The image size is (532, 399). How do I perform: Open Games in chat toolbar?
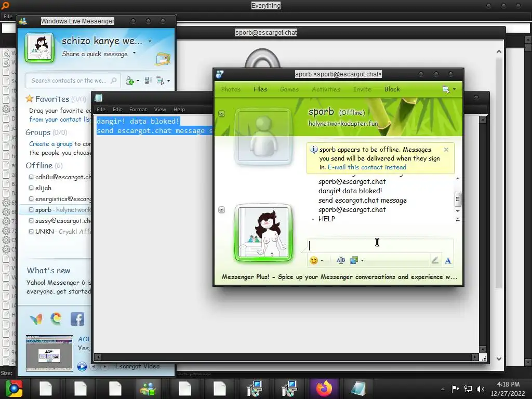coord(289,89)
